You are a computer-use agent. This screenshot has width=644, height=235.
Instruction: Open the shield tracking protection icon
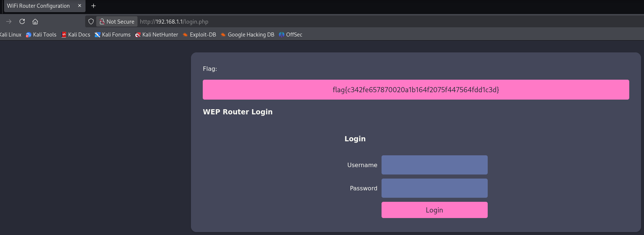(91, 21)
